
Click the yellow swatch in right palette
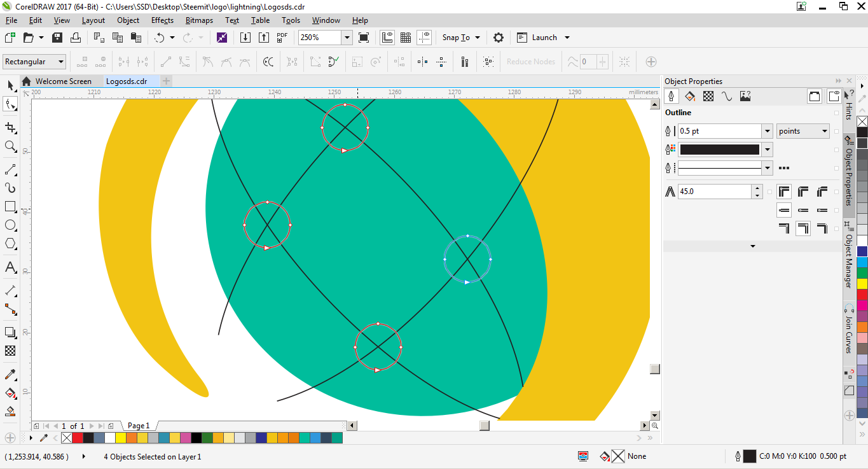(x=862, y=284)
